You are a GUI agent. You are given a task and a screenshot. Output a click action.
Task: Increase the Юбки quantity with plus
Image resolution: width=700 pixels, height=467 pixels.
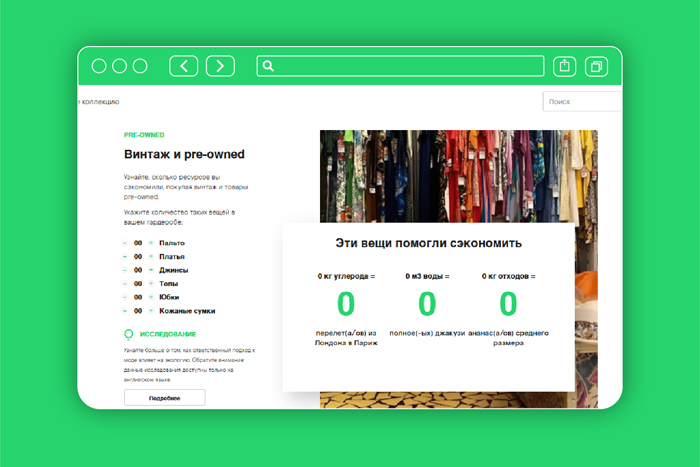click(151, 297)
